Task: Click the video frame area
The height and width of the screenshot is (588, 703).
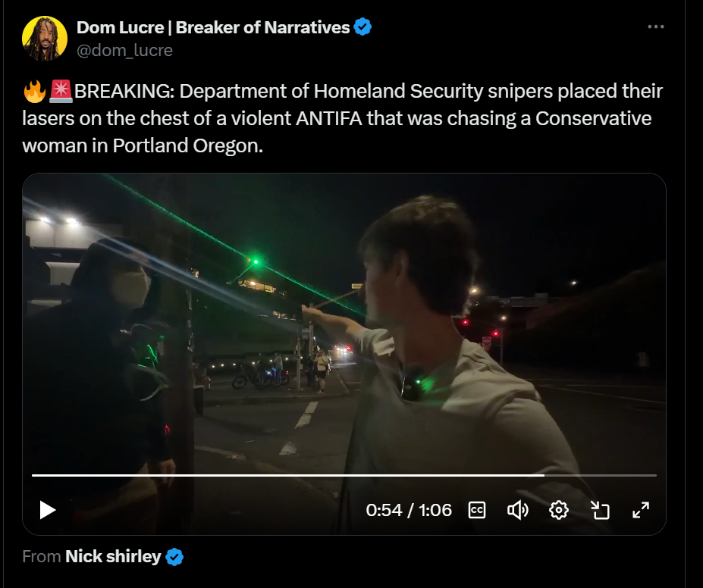Action: point(344,323)
